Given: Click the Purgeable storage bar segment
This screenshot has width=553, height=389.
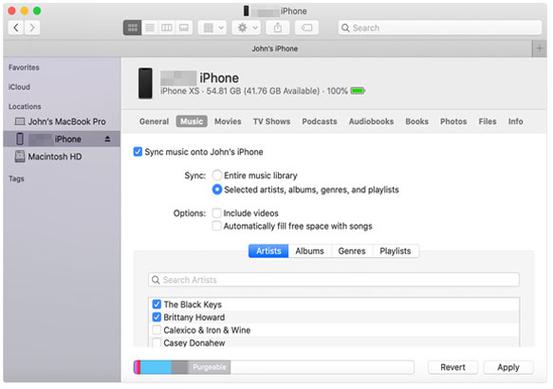Looking at the screenshot, I should click(209, 367).
